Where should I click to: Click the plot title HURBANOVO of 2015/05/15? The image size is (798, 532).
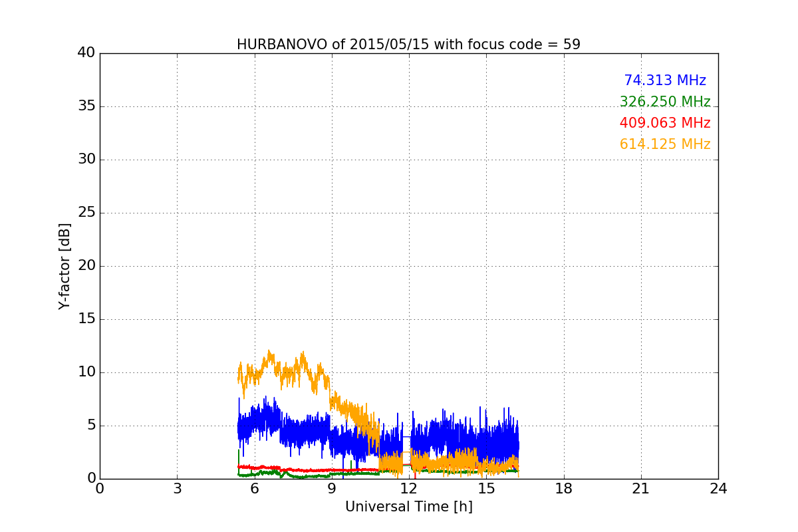pos(408,45)
